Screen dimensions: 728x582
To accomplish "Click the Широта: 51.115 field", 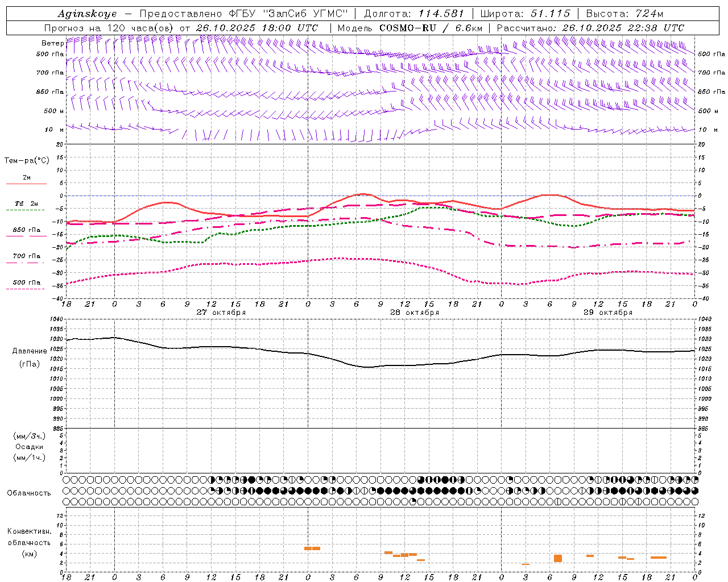I will pyautogui.click(x=525, y=14).
